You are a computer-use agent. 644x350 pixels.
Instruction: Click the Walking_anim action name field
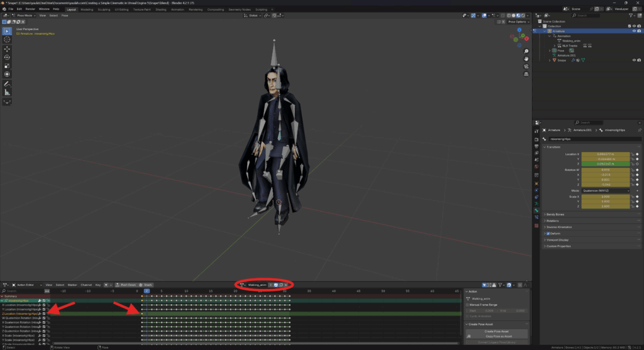click(x=258, y=285)
